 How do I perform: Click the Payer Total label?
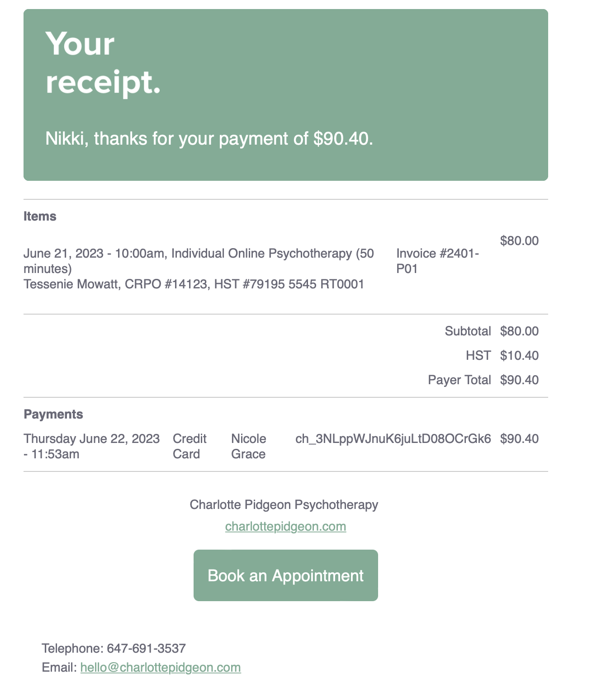pyautogui.click(x=459, y=380)
